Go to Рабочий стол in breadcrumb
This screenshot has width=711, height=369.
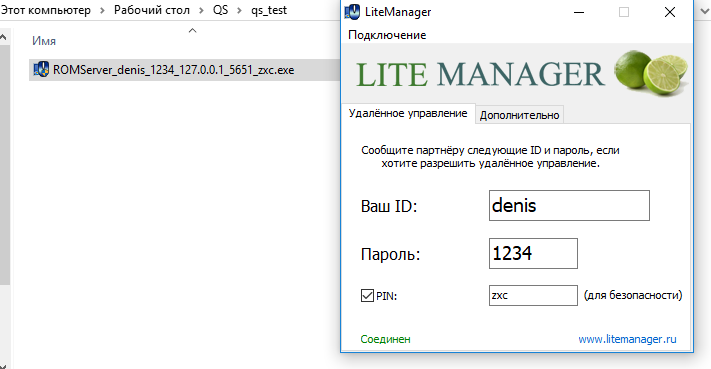coord(151,10)
